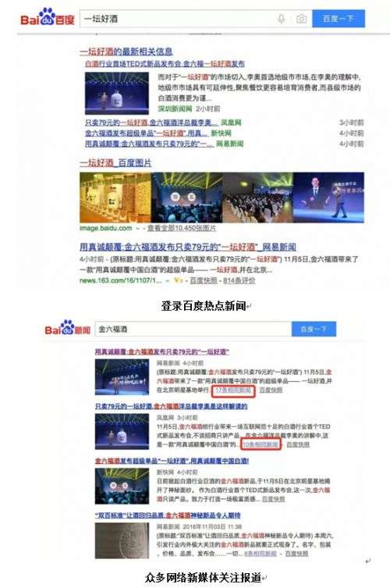390x588 pixels.
Task: Open the 814条评价 link
Action: tap(239, 280)
